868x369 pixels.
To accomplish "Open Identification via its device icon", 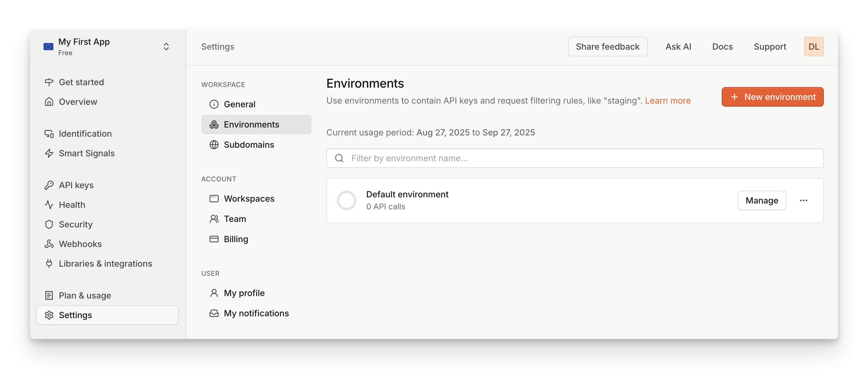I will coord(49,134).
